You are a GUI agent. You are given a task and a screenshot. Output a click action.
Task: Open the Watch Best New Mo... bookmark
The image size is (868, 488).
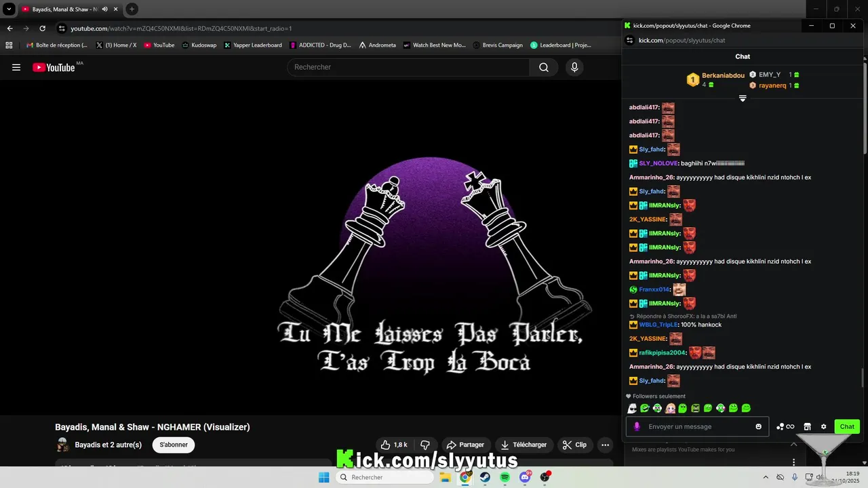tap(434, 45)
